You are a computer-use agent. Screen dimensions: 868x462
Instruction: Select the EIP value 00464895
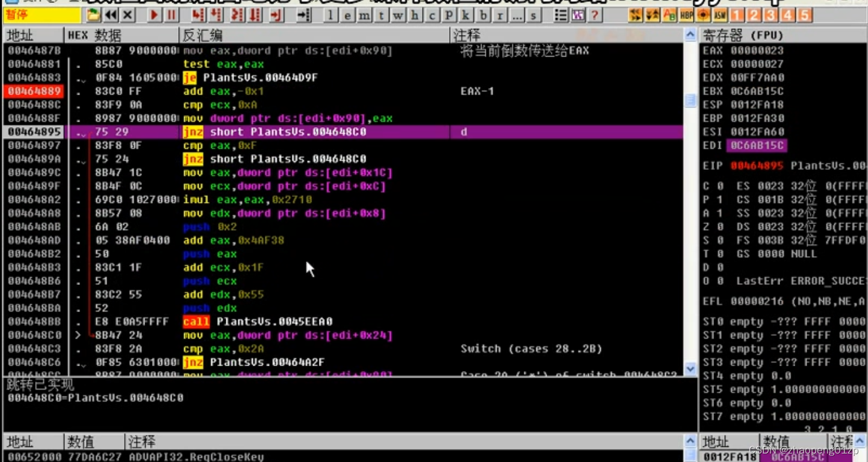757,166
